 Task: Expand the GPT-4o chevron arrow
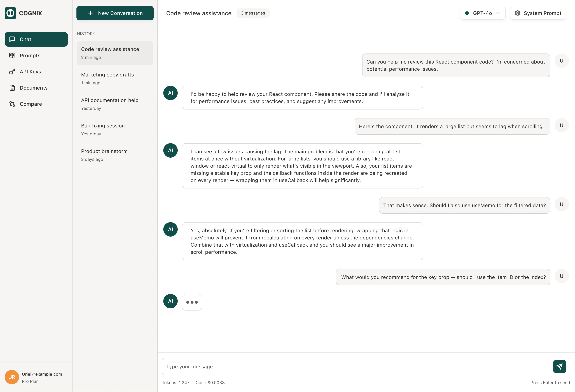498,13
